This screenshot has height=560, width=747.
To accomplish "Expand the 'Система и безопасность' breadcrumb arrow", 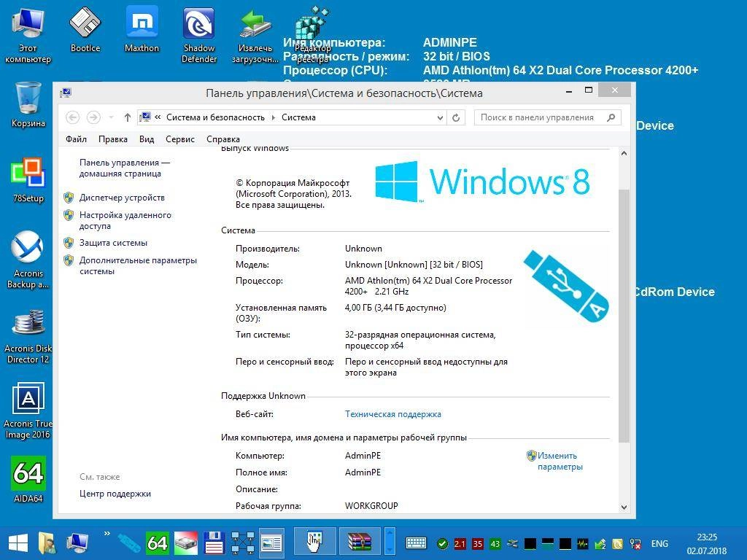I will [x=274, y=117].
